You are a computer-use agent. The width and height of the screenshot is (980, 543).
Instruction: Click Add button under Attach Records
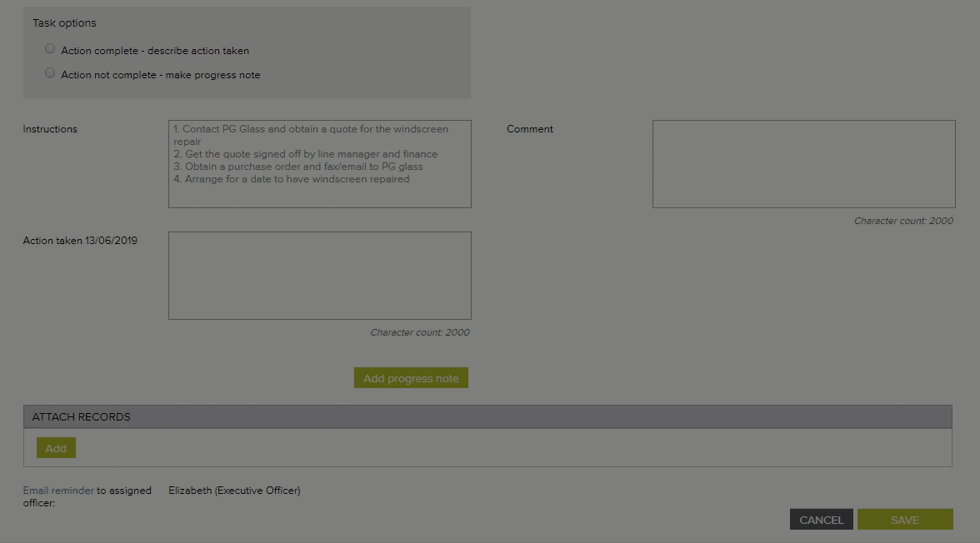56,448
